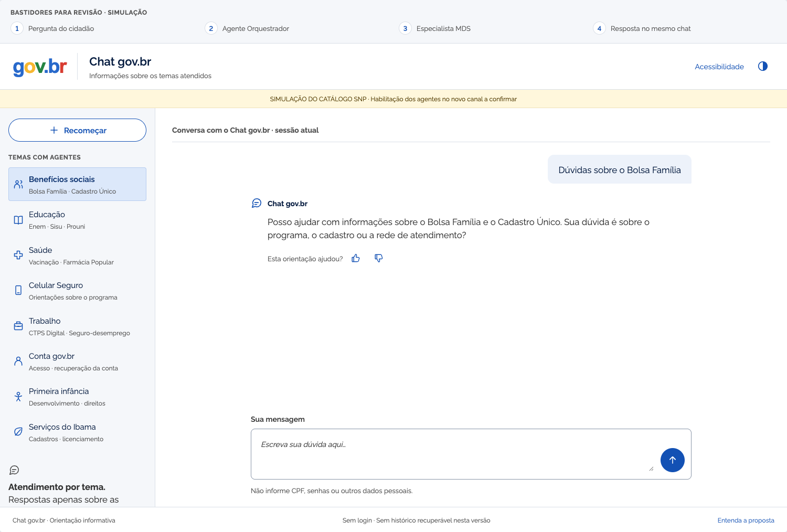Click the Celular Seguro topic title
Viewport: 787px width, 532px height.
coord(56,285)
